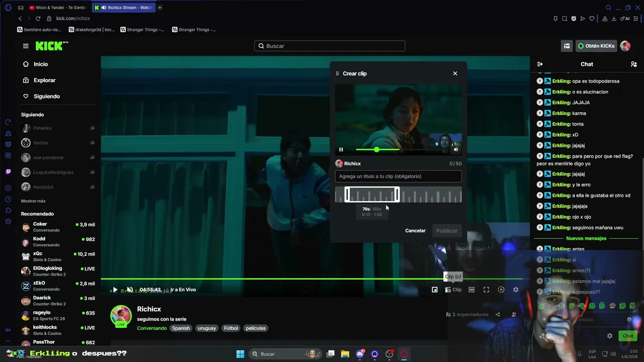Expand followed list with Mostrar más
Viewport: 644px width, 362px height.
click(x=33, y=201)
